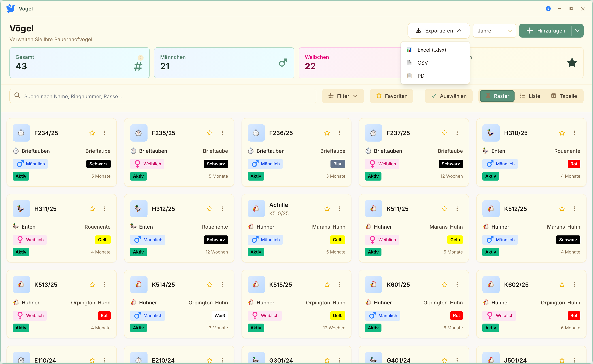Toggle favorite star on F234/25
Viewport: 593px width, 364px height.
point(92,133)
